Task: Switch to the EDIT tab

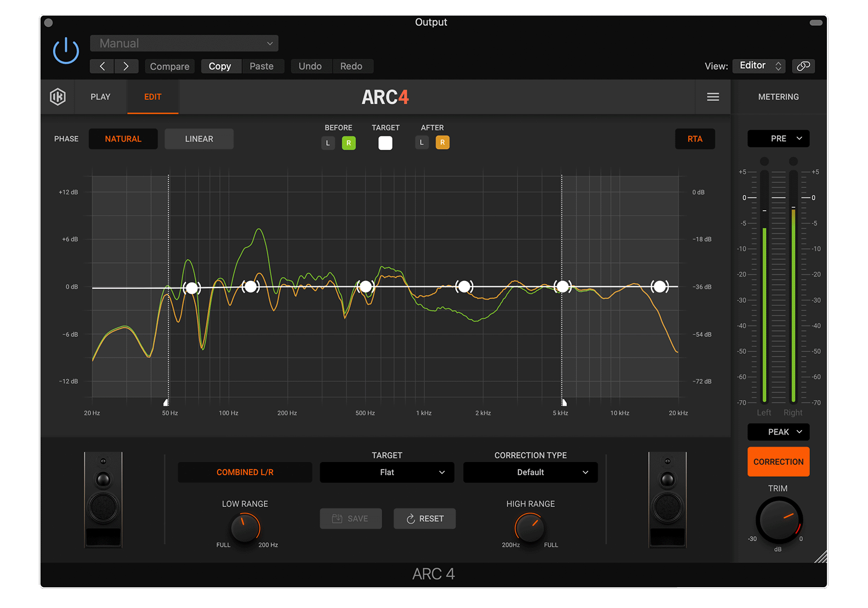Action: click(153, 97)
